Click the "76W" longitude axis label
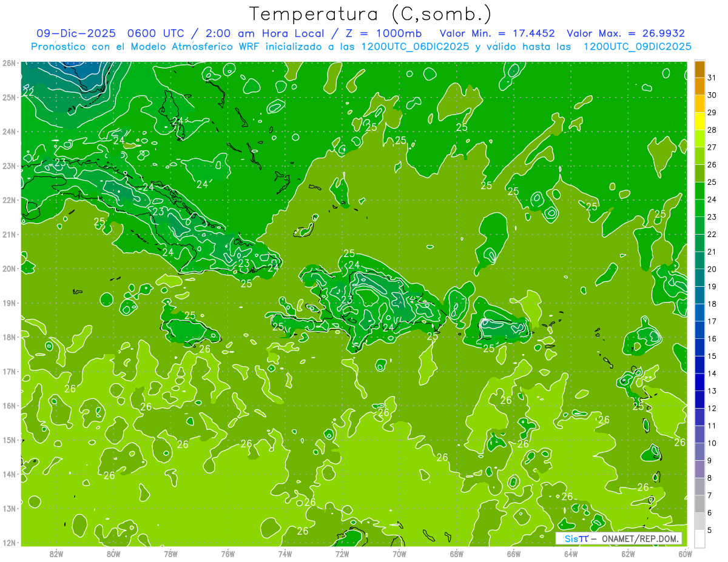Viewport: 728px width, 562px height. [x=227, y=553]
